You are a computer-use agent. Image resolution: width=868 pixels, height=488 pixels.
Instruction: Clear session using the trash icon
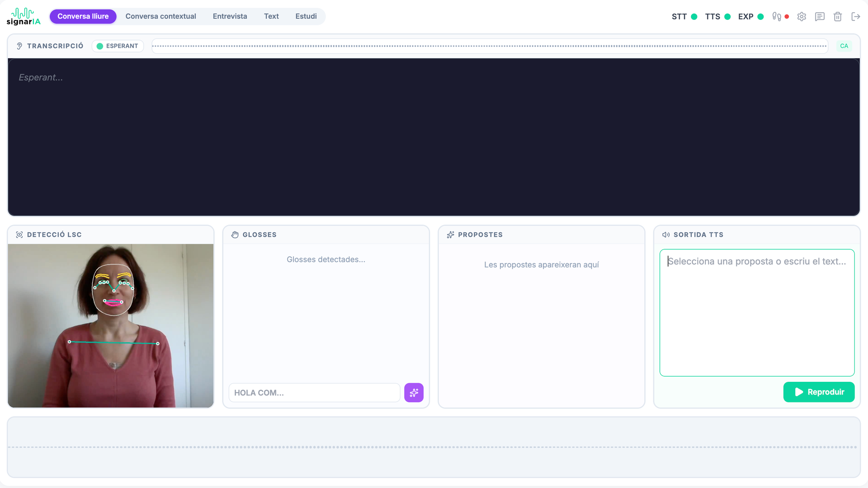[838, 16]
